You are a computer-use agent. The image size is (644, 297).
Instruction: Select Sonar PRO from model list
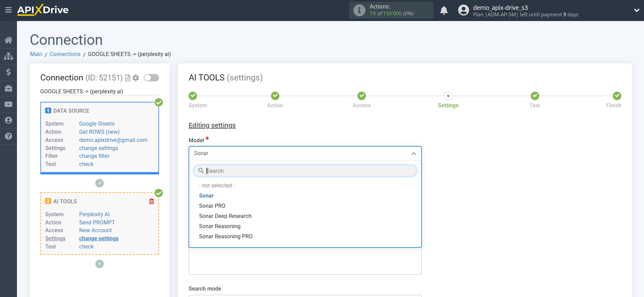click(x=212, y=206)
